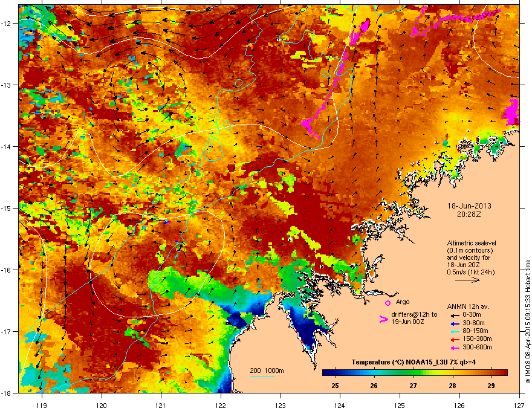This screenshot has height=411, width=532.
Task: Click the longitude axis label 124
Action: (x=340, y=405)
